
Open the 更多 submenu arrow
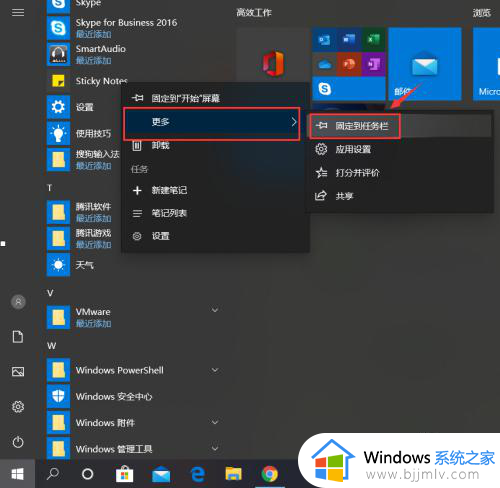(x=294, y=122)
